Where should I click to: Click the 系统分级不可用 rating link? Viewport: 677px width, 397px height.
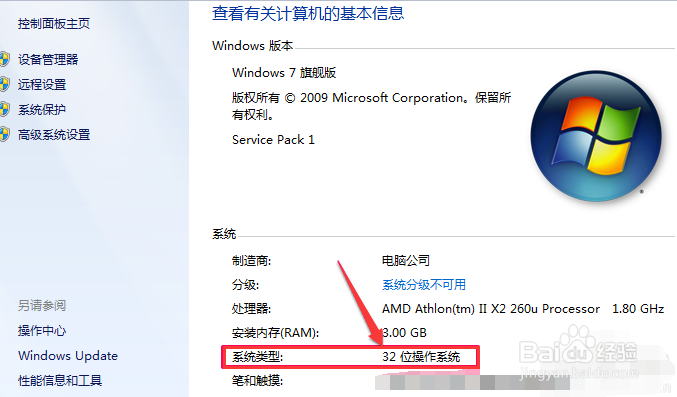(x=424, y=284)
